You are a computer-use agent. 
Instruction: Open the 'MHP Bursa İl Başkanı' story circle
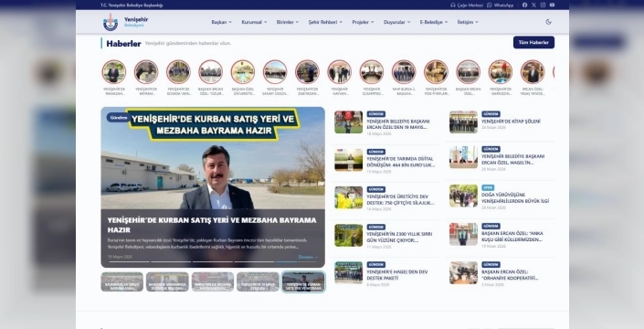click(x=404, y=72)
